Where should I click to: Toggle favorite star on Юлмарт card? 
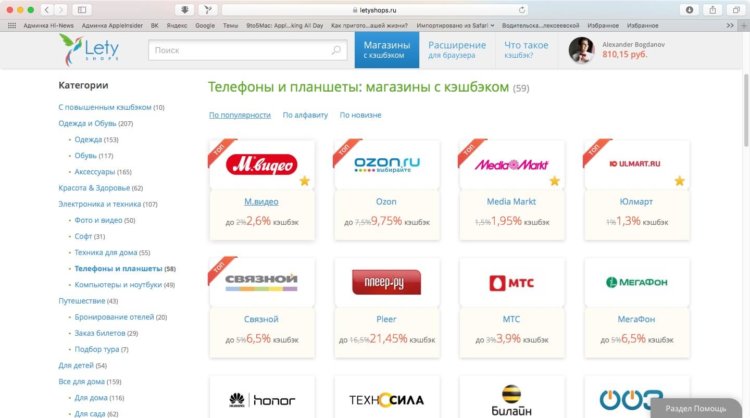tap(680, 181)
